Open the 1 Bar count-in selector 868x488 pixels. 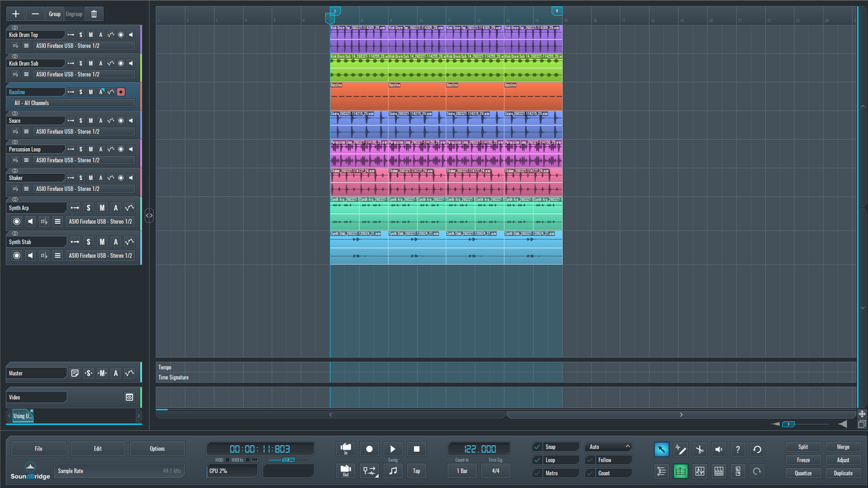[x=462, y=471]
